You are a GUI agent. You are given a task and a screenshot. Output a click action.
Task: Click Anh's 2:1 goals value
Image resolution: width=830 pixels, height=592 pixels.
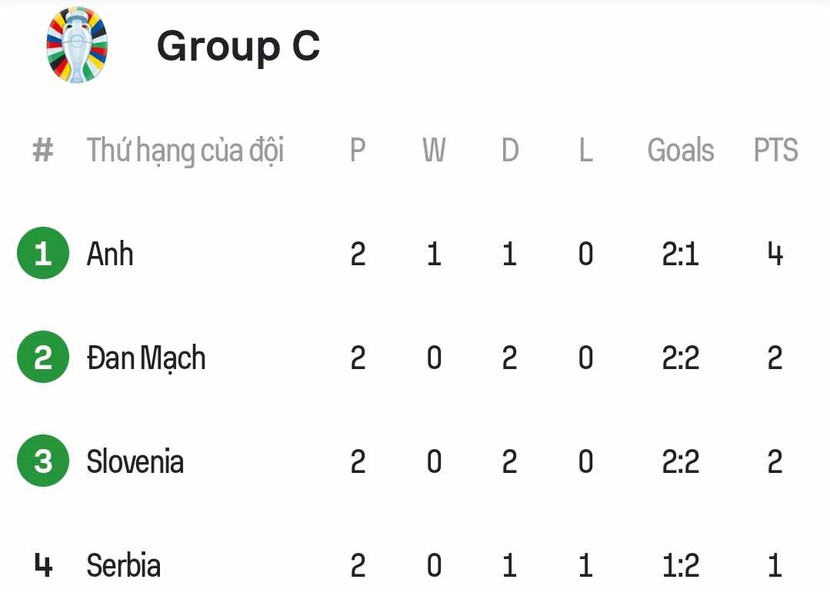680,254
